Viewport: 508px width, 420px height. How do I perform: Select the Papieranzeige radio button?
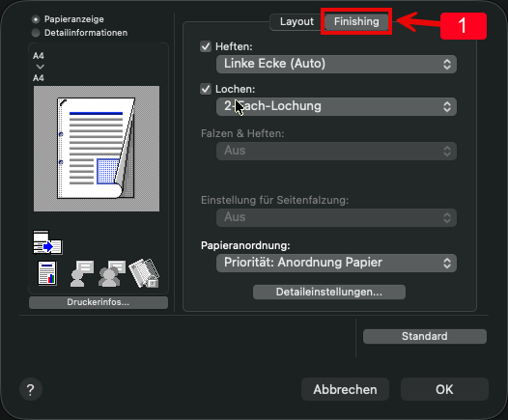(36, 19)
